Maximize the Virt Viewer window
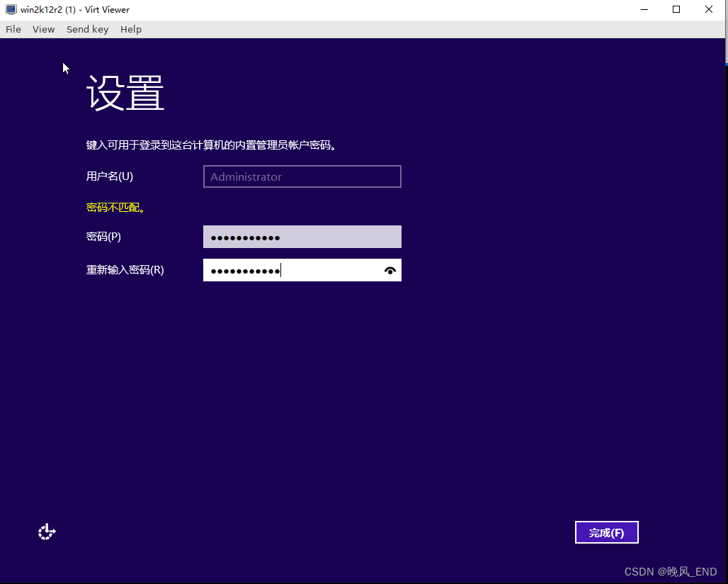The width and height of the screenshot is (728, 584). 676,9
